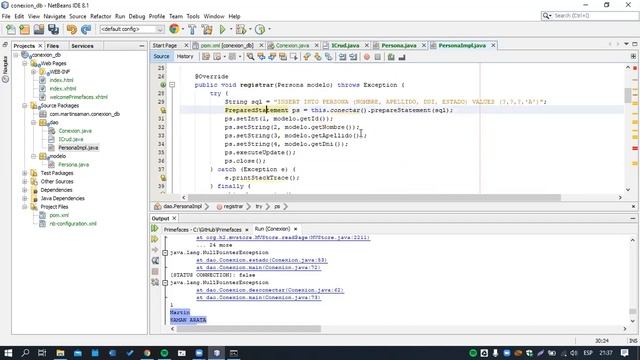640x360 pixels.
Task: Open File Explorer from the taskbar
Action: [60, 353]
